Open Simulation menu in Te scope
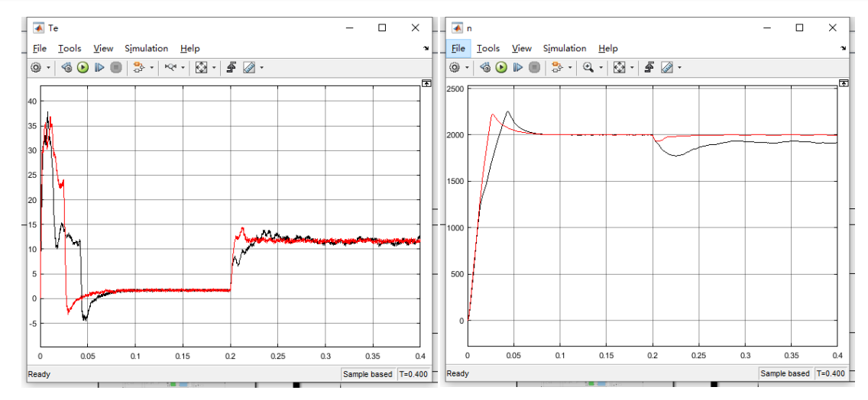 (x=146, y=49)
